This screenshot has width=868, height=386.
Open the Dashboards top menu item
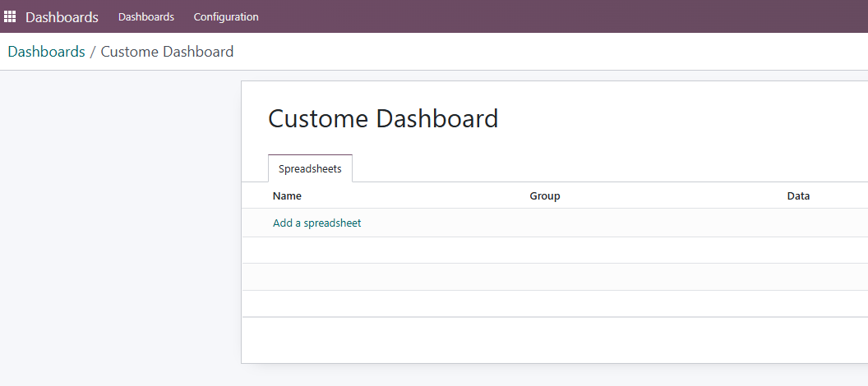[146, 17]
